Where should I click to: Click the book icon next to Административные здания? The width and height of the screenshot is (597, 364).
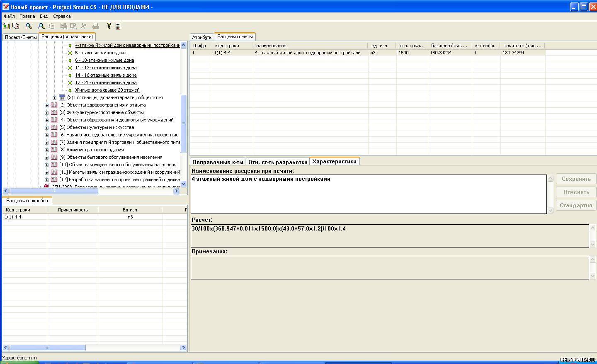pos(54,150)
